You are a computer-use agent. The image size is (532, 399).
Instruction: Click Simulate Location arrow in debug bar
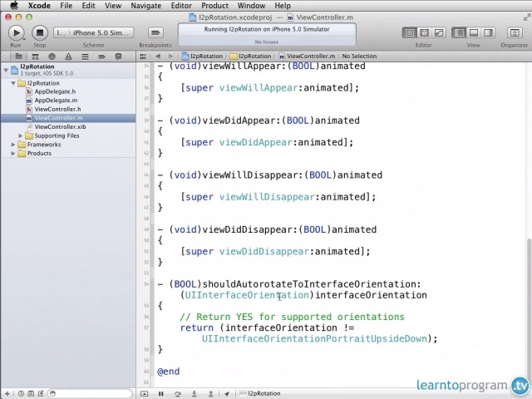click(x=227, y=393)
